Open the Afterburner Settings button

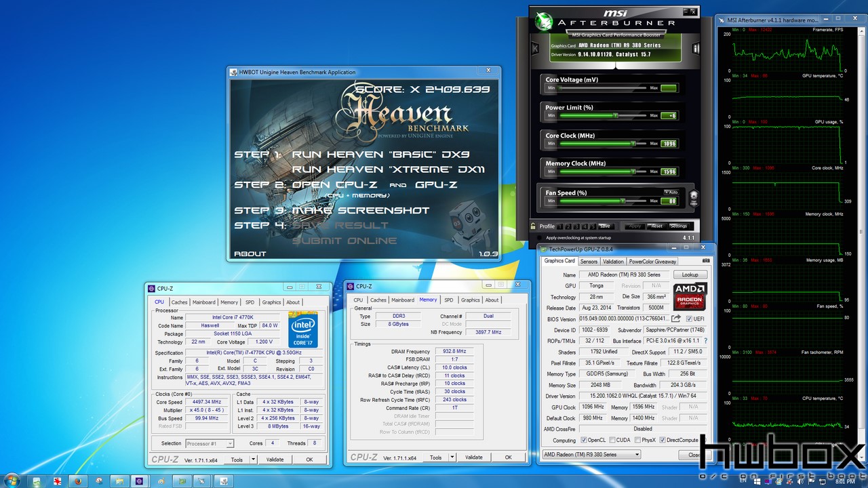(x=679, y=226)
